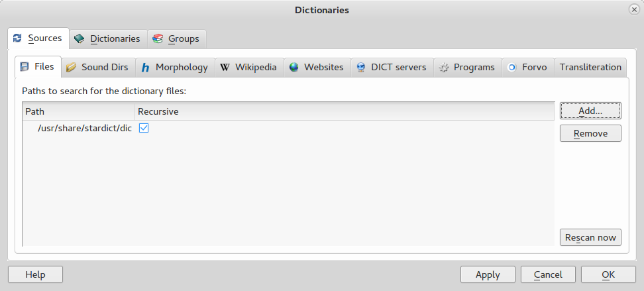Viewport: 644px width, 291px height.
Task: Click the Groups tab stacked books icon
Action: click(x=158, y=38)
